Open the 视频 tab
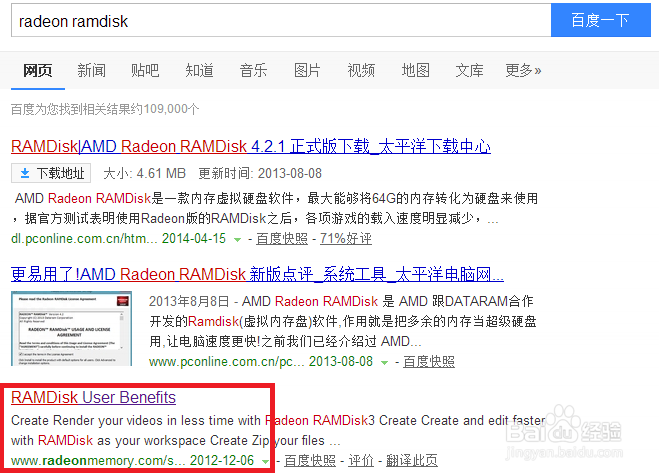659x475 pixels. coord(361,70)
